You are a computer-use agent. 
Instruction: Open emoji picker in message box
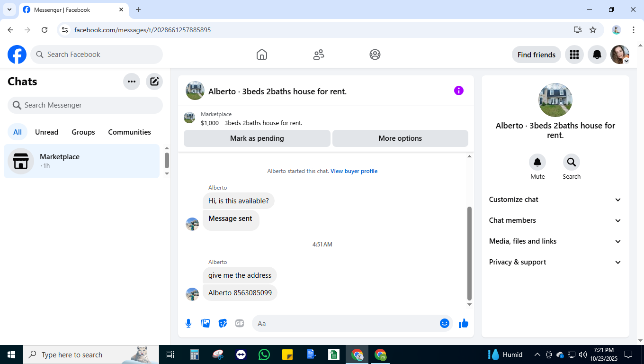click(x=444, y=323)
